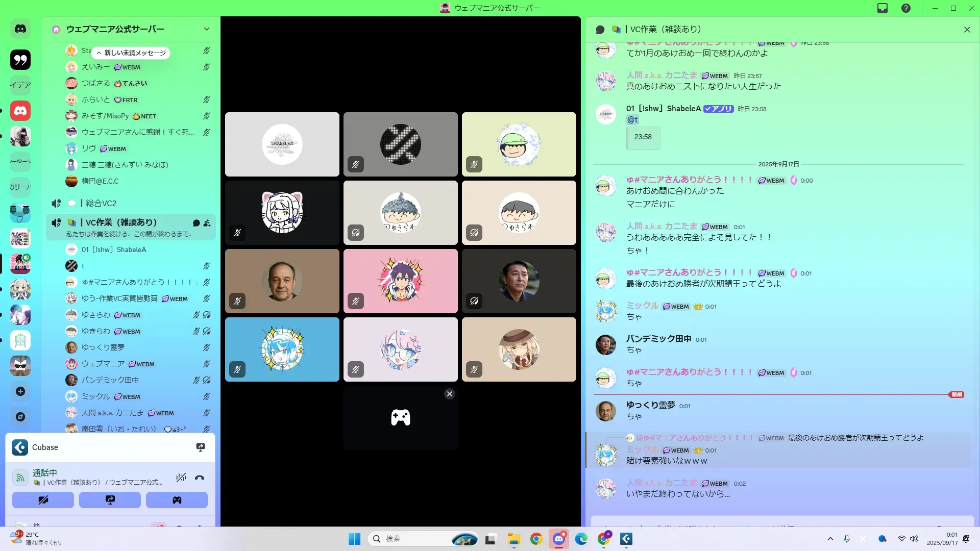980x551 pixels.
Task: Add a server with plus icon
Action: pyautogui.click(x=20, y=391)
